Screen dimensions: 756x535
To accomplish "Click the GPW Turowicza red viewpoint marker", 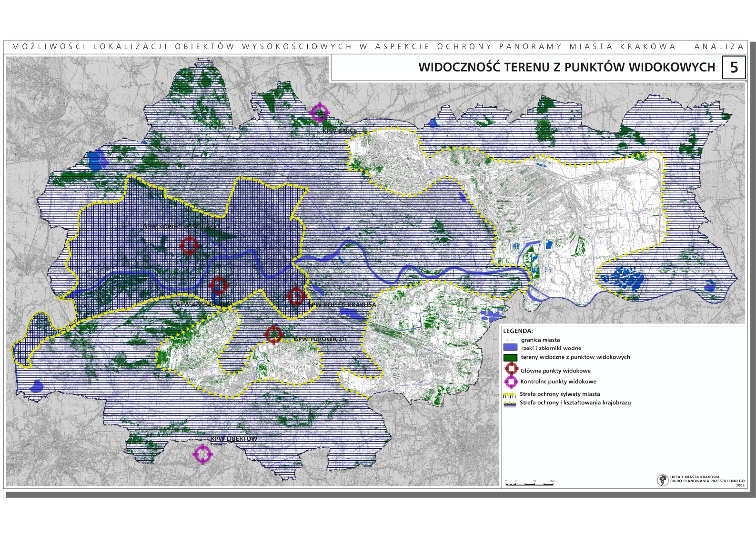I will [273, 334].
